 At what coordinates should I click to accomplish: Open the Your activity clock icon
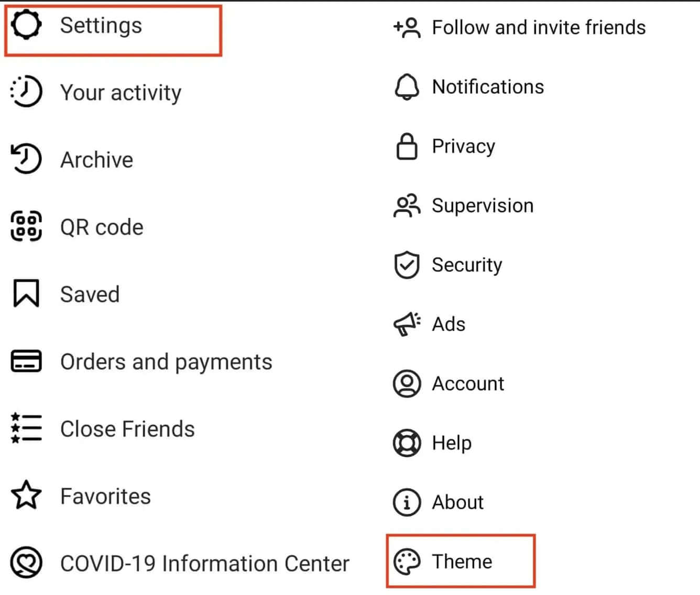pos(26,92)
